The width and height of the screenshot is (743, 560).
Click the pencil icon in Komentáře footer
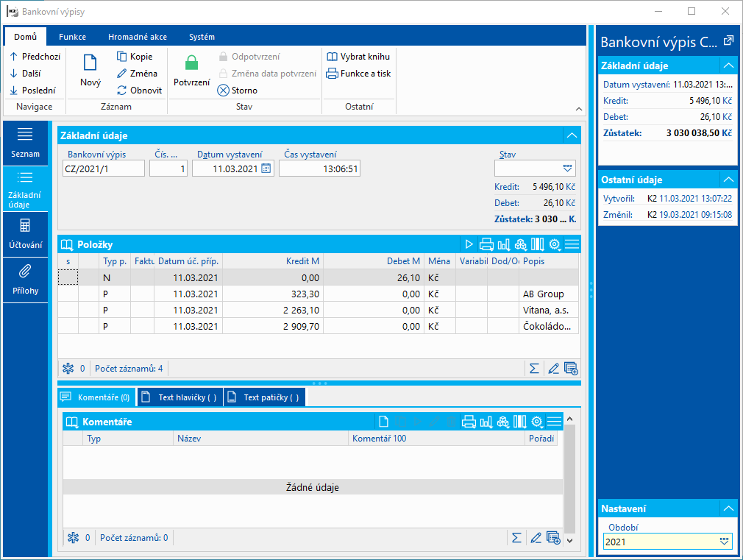(536, 538)
